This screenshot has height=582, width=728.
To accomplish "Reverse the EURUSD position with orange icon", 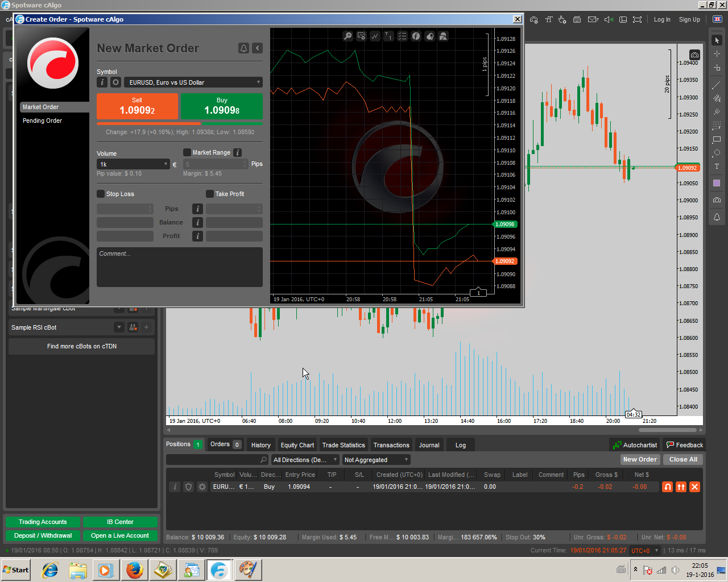I will point(667,487).
